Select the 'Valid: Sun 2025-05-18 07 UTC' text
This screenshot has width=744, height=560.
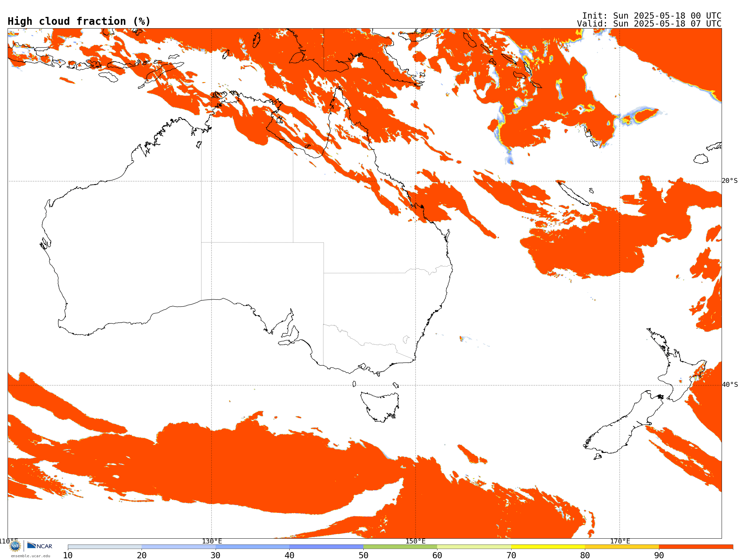click(x=649, y=24)
